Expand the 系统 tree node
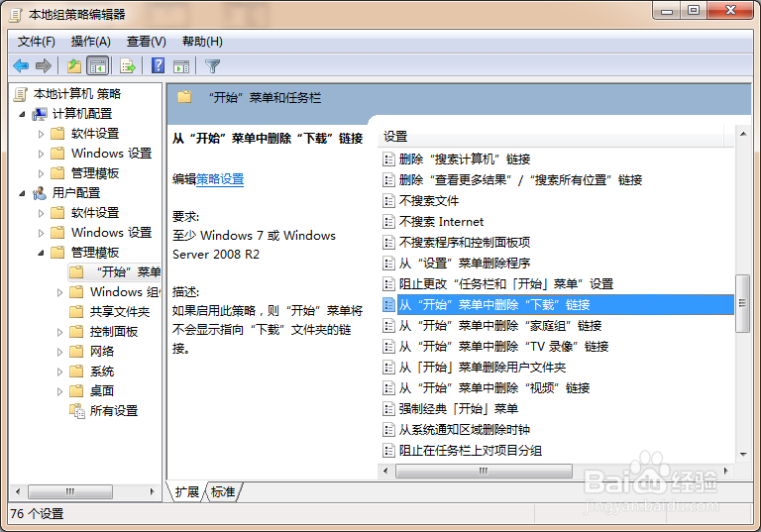Screen dimensions: 761x532 59,372
